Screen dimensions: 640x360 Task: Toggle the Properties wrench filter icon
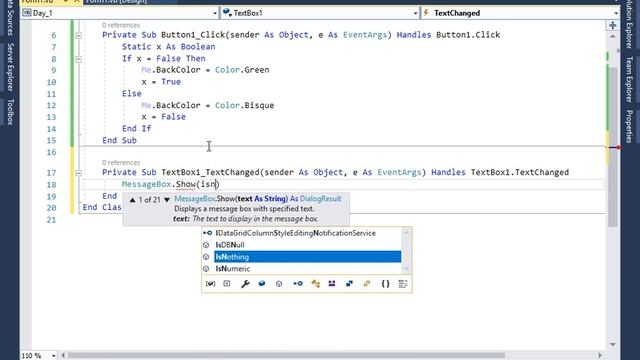245,284
